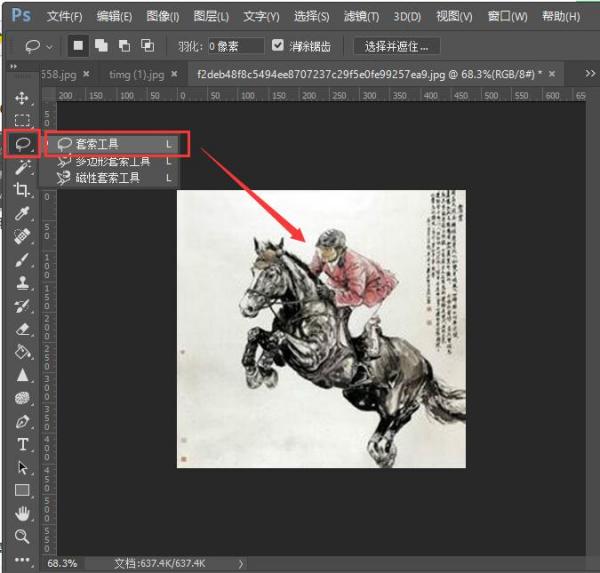Switch to the timg (1).jpg tab
Screen dimensions: 600x573
(137, 74)
